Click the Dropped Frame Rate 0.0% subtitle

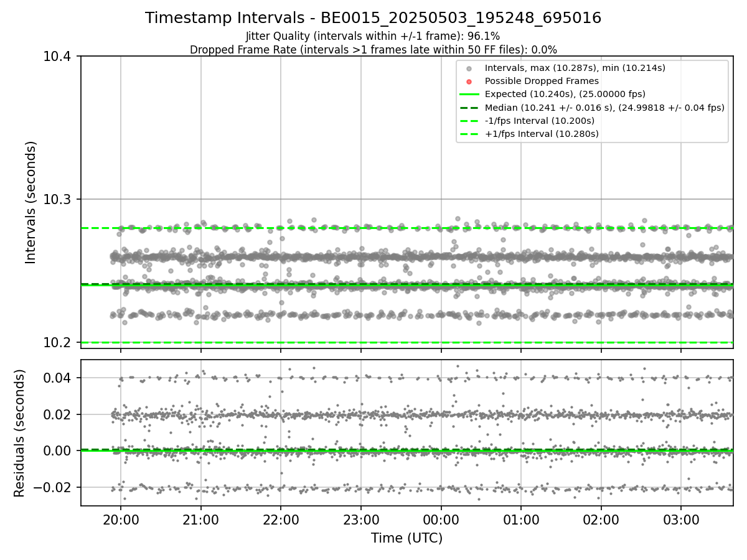coord(374,50)
